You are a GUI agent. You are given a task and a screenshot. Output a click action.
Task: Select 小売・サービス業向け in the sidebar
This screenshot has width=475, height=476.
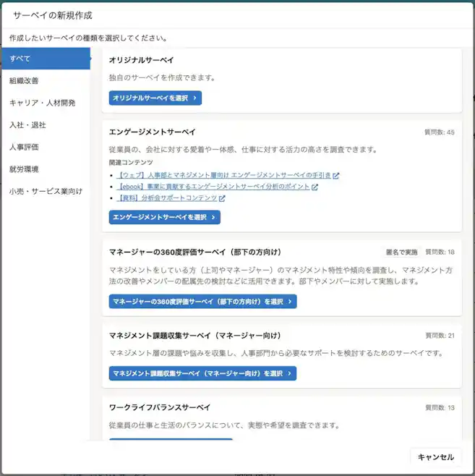coord(46,191)
